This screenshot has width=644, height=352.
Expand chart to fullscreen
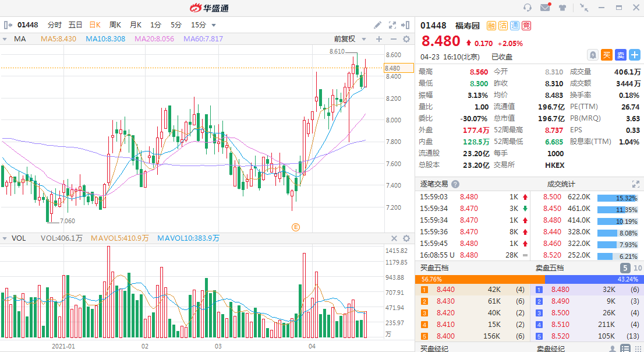(x=392, y=25)
